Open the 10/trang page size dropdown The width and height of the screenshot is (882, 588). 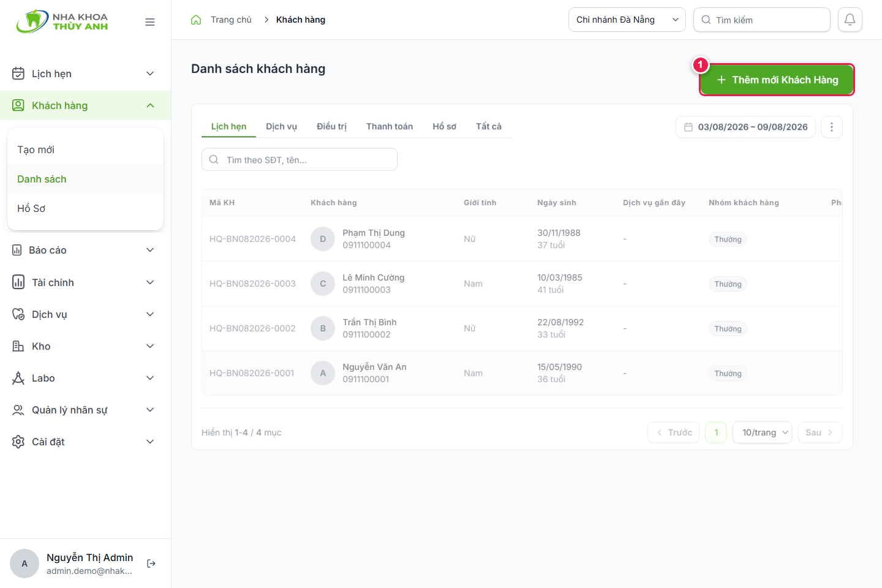click(x=763, y=432)
